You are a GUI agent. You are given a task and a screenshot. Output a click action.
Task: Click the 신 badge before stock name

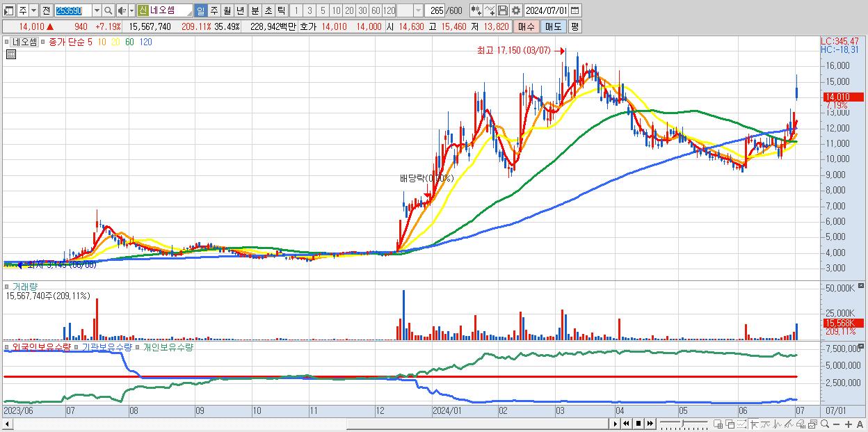143,10
